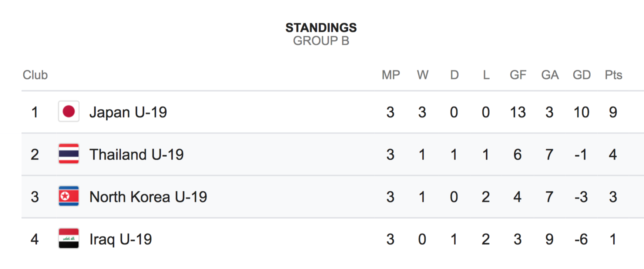Click the GROUP B subtitle
The image size is (644, 269).
click(321, 41)
